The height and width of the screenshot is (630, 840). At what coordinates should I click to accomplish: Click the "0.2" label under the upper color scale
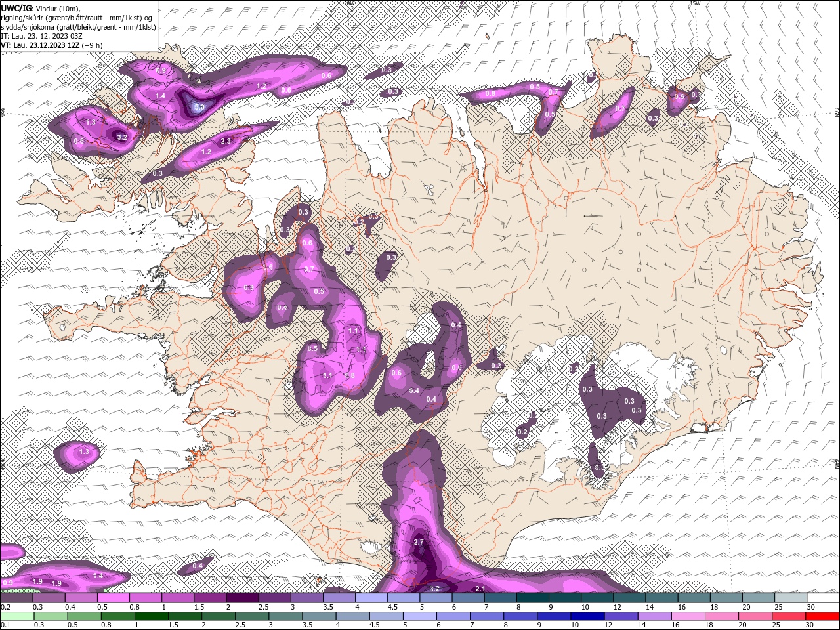click(x=5, y=608)
